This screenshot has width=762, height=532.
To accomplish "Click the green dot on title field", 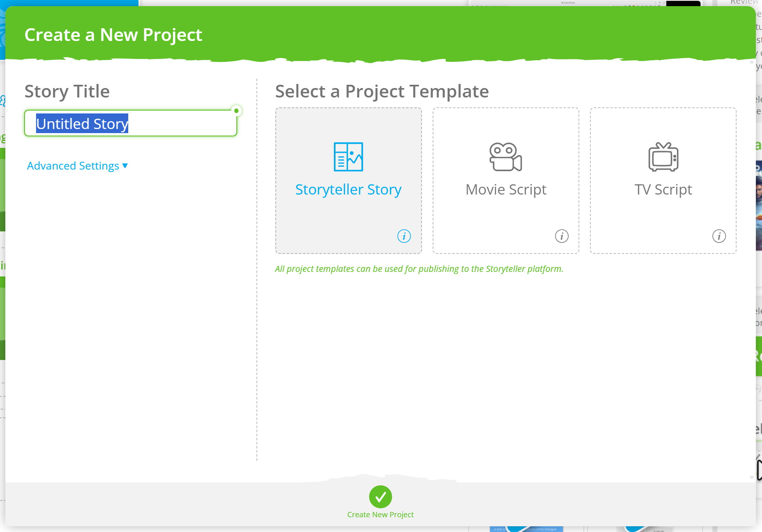I will 236,111.
